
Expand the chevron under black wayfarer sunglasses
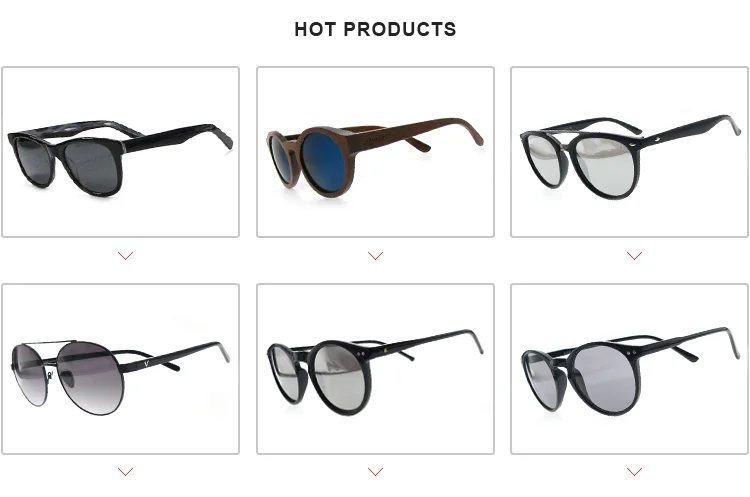[125, 256]
